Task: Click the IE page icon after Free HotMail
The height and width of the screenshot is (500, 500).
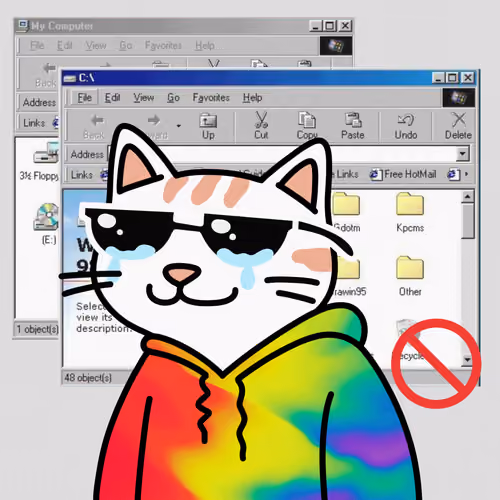Action: tap(453, 174)
